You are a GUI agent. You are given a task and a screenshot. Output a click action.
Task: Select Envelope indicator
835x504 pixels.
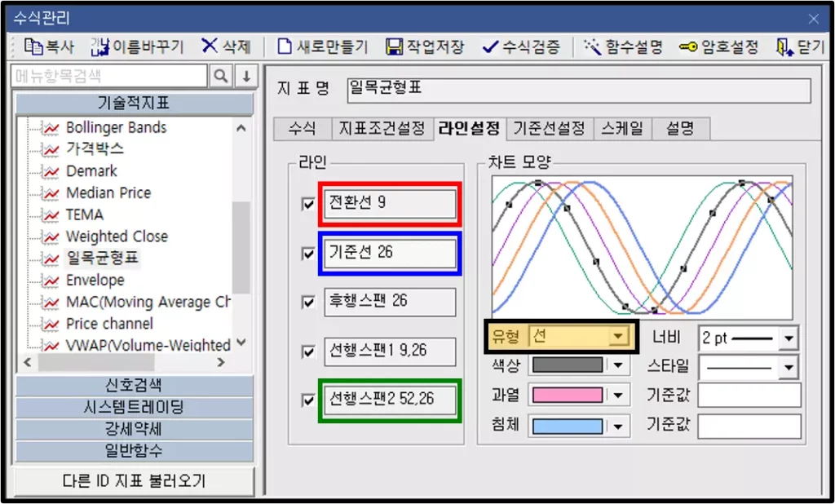[x=95, y=281]
